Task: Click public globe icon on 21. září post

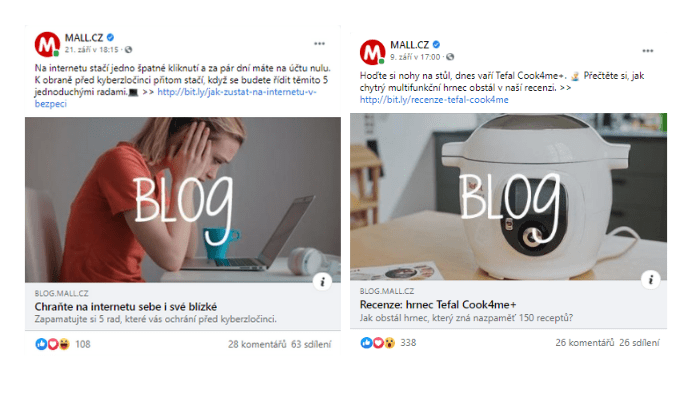Action: [x=128, y=50]
